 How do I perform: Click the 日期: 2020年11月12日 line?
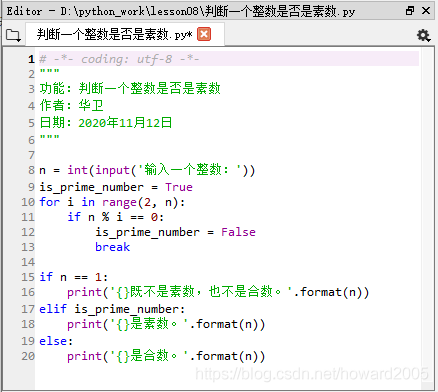tap(106, 123)
